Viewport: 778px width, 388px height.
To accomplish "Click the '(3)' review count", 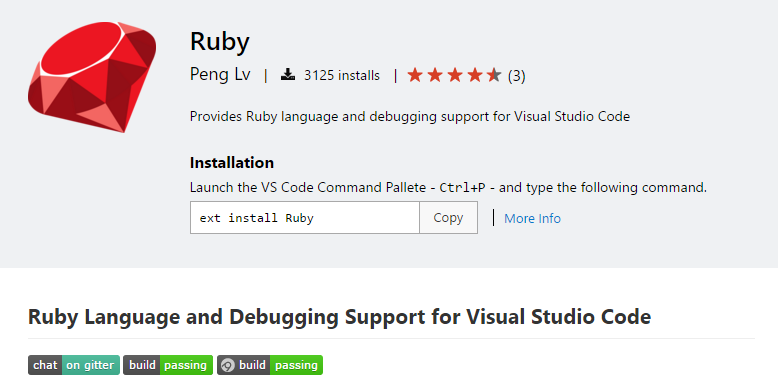I will coord(517,76).
